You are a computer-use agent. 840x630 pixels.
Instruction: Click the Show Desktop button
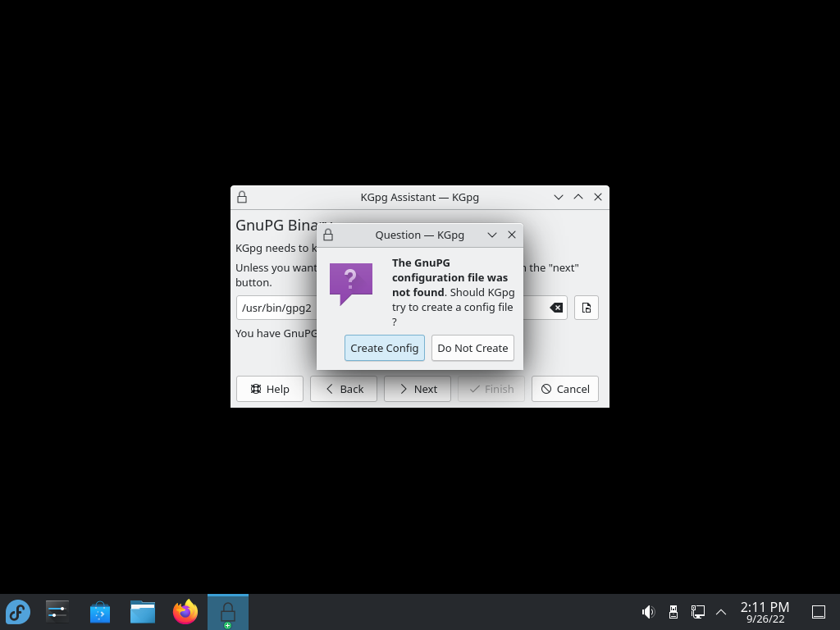tap(819, 612)
